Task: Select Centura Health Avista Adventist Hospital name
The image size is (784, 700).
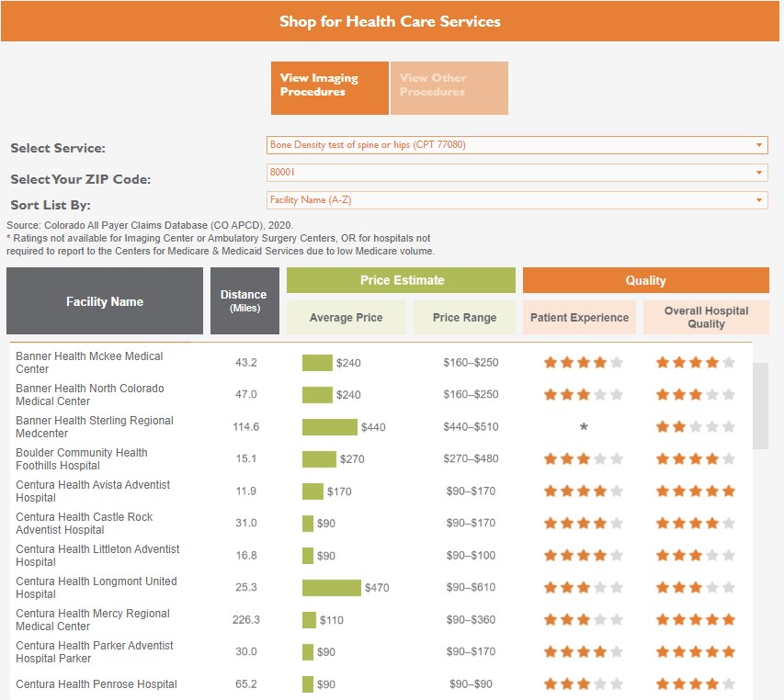Action: tap(93, 491)
